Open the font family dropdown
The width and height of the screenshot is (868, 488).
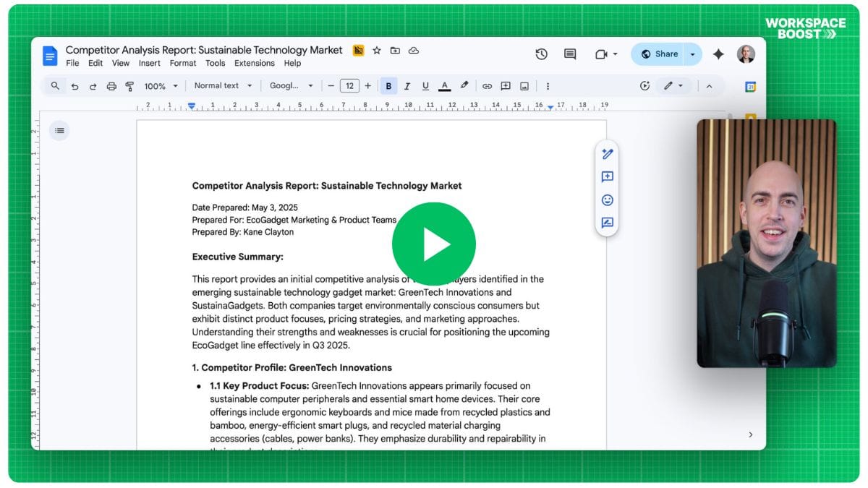click(291, 86)
